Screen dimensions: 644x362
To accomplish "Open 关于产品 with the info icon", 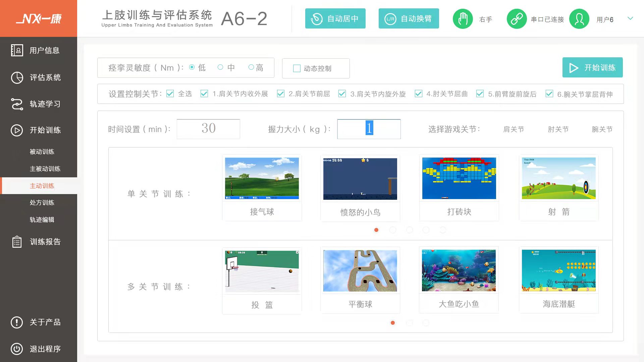I will pos(17,322).
